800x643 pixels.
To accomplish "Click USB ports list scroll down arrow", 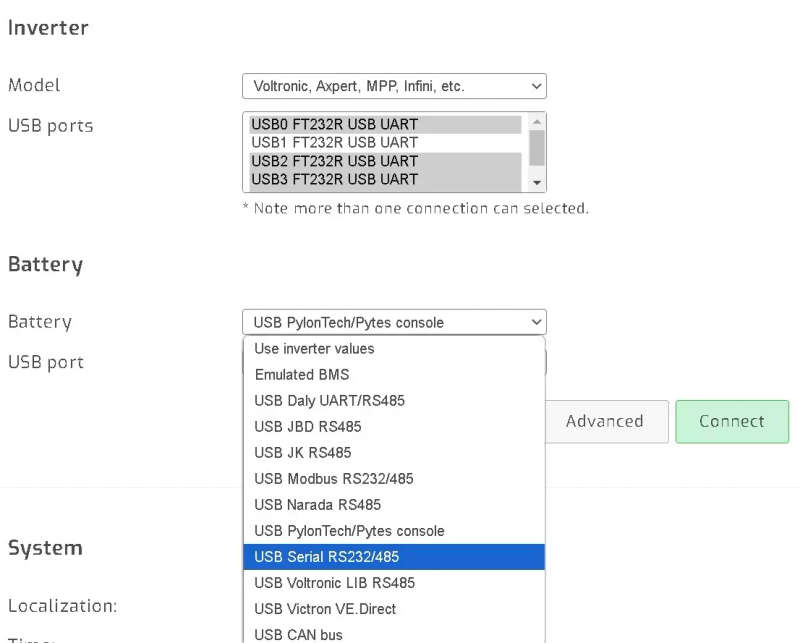I will click(537, 182).
